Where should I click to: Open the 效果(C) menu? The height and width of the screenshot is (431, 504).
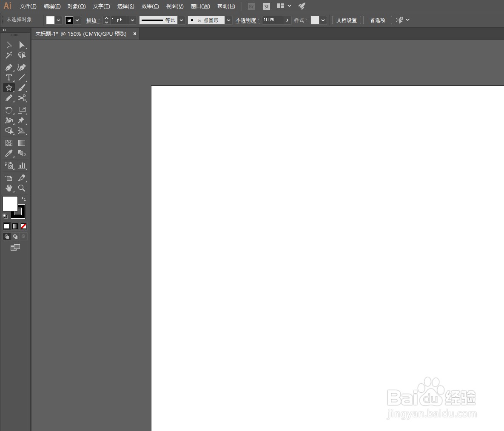pos(150,6)
